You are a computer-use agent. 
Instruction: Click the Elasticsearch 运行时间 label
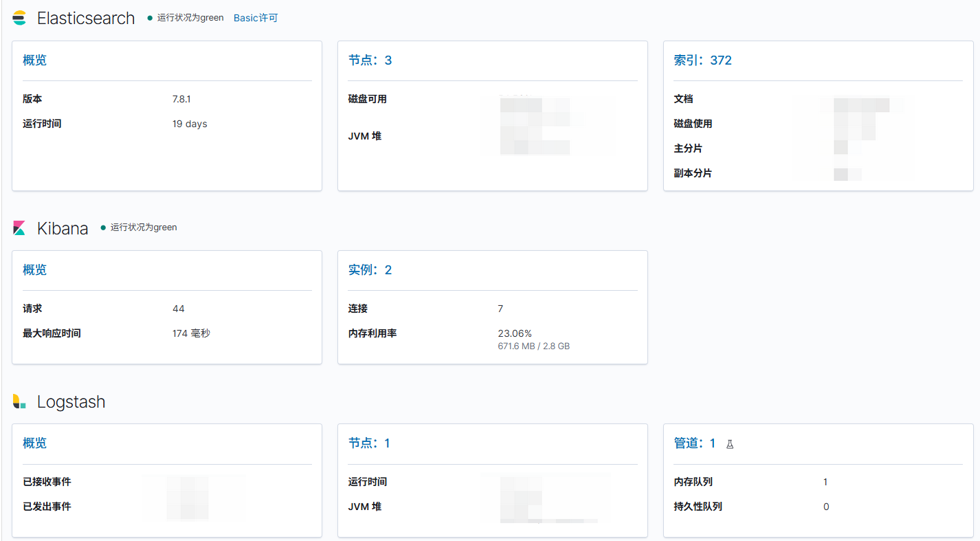tap(42, 124)
